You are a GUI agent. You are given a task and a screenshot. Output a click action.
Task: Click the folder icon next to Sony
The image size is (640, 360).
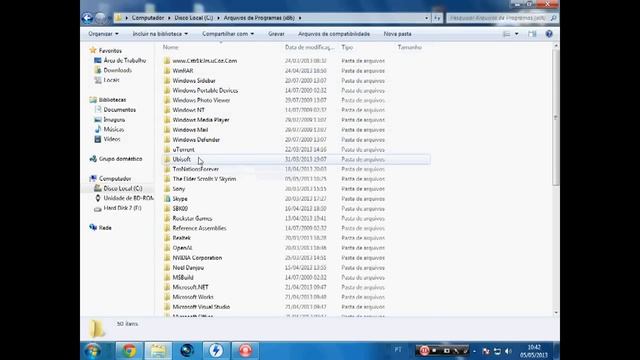[x=167, y=189]
